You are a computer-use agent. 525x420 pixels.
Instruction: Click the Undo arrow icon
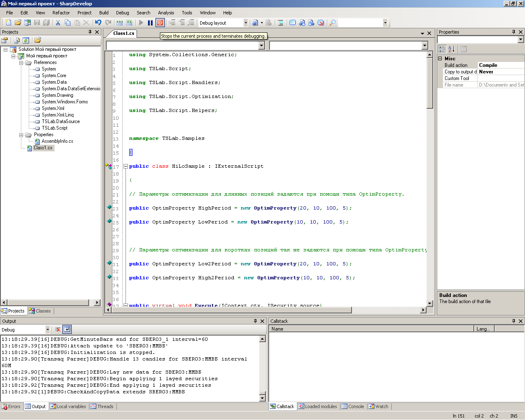pos(98,23)
